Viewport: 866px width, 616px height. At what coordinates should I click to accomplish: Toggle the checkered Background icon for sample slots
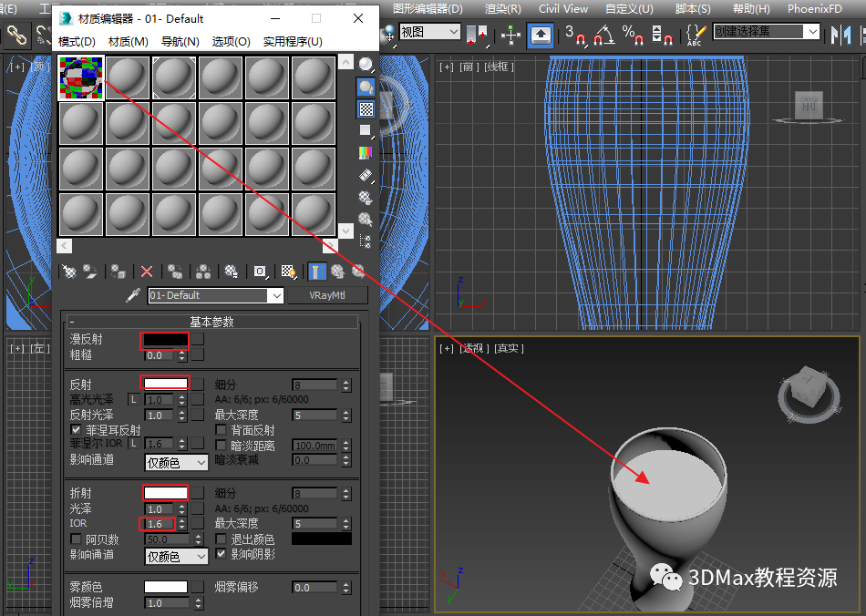[x=366, y=108]
